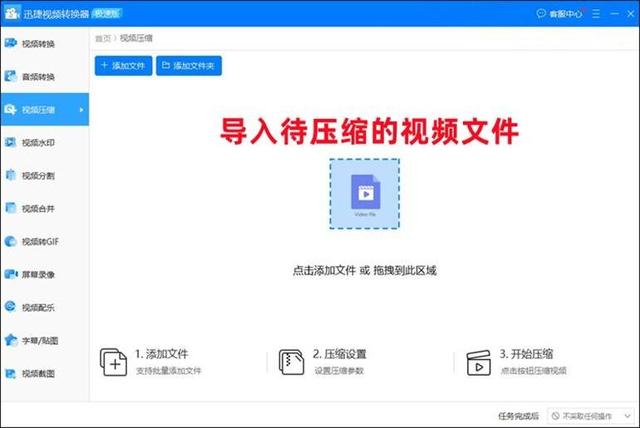
Task: Open the 任务完成后 action dropdown
Action: coord(590,416)
